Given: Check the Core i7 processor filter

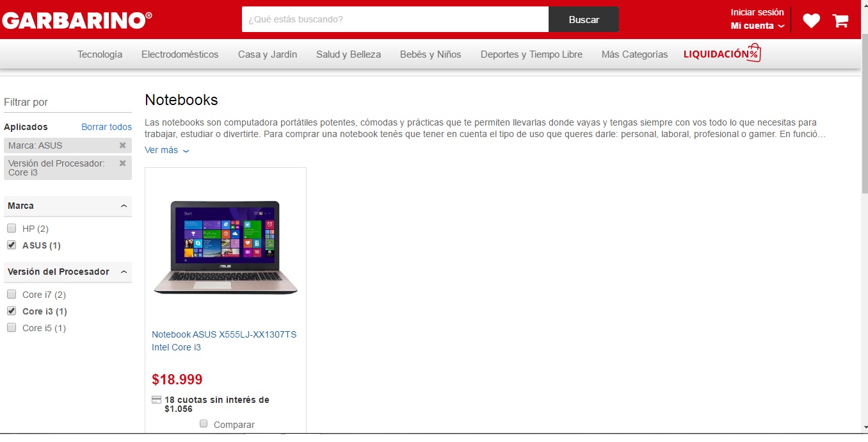Looking at the screenshot, I should 12,294.
